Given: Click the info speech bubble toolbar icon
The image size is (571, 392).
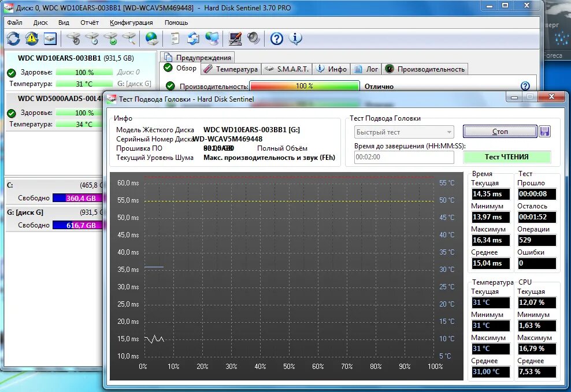Looking at the screenshot, I should (x=295, y=38).
